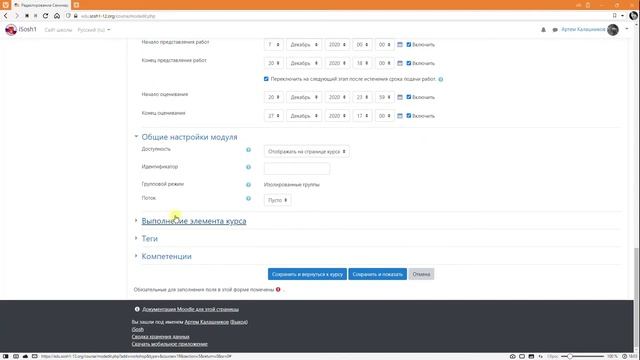
Task: Open calendar picker for Конец оценивания
Action: coord(400,116)
